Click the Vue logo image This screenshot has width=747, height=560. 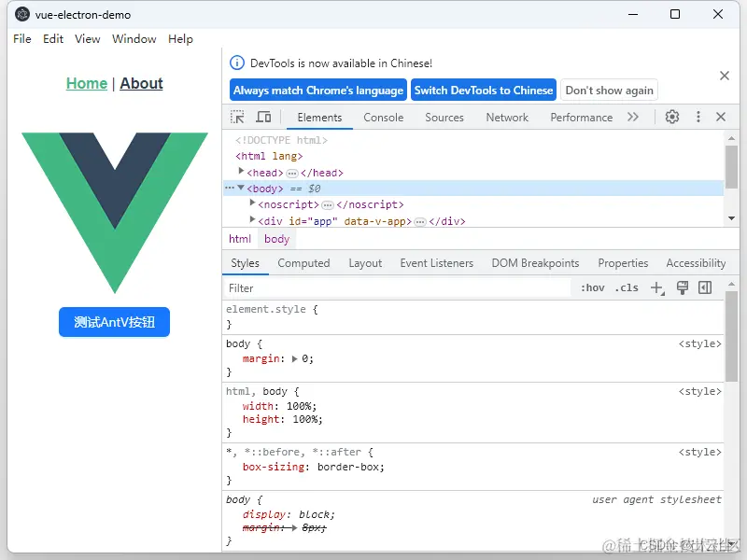click(115, 213)
